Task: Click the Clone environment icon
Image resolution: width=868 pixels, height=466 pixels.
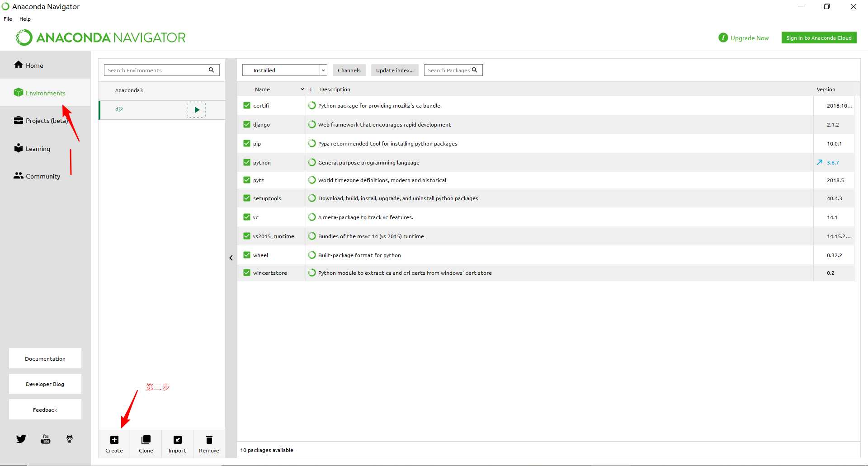Action: coord(146,440)
